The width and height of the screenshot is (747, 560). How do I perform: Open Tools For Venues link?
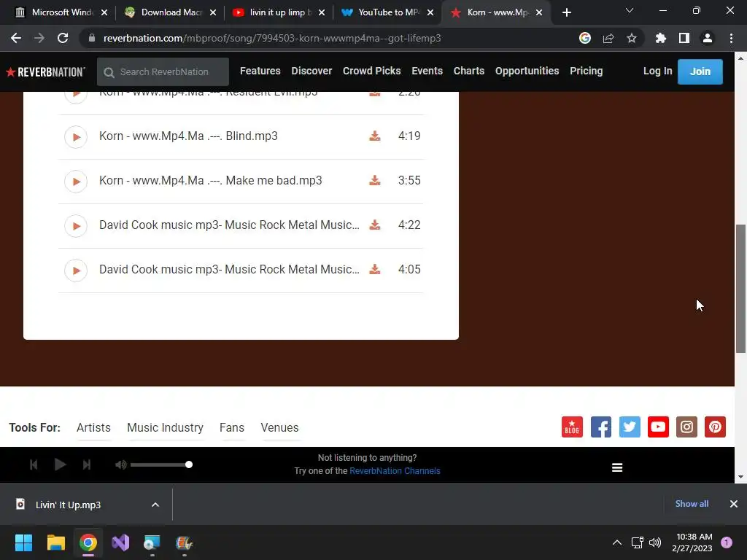(x=279, y=427)
